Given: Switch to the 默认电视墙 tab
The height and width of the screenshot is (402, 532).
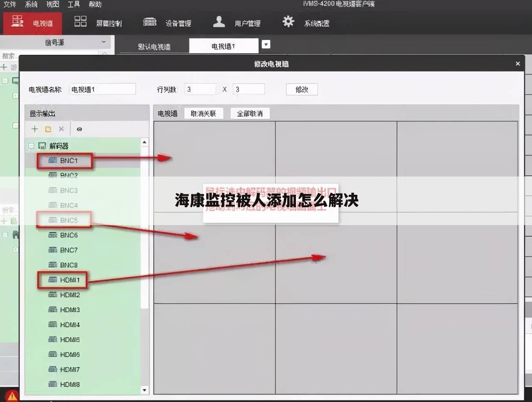Looking at the screenshot, I should 154,47.
